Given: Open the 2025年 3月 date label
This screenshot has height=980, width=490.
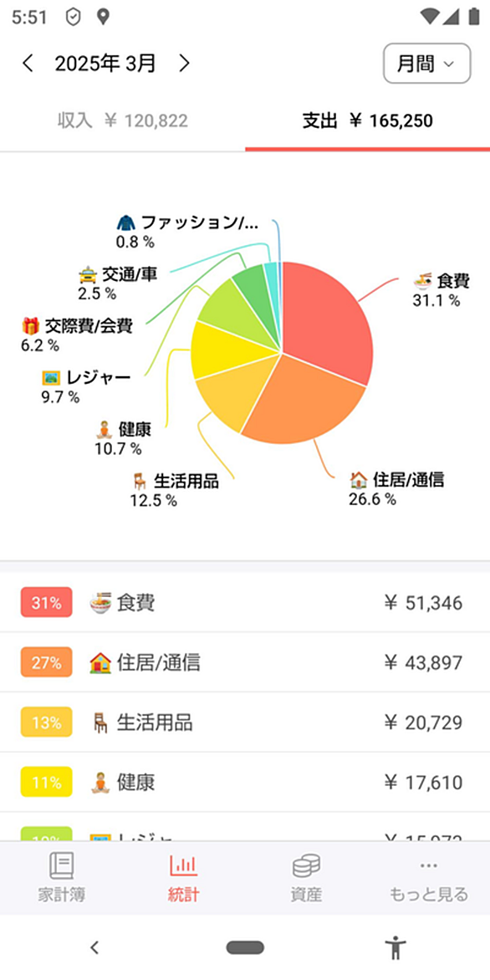Looking at the screenshot, I should point(105,63).
